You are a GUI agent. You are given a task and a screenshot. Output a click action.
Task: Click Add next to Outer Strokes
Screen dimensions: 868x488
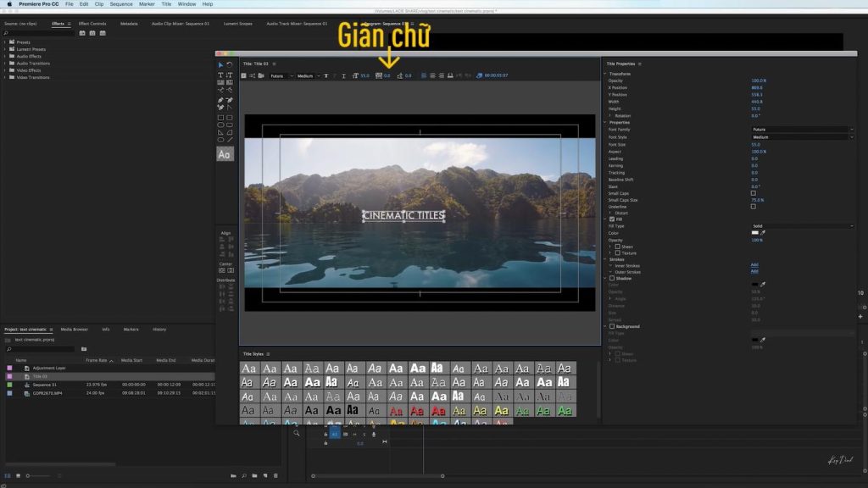click(754, 271)
